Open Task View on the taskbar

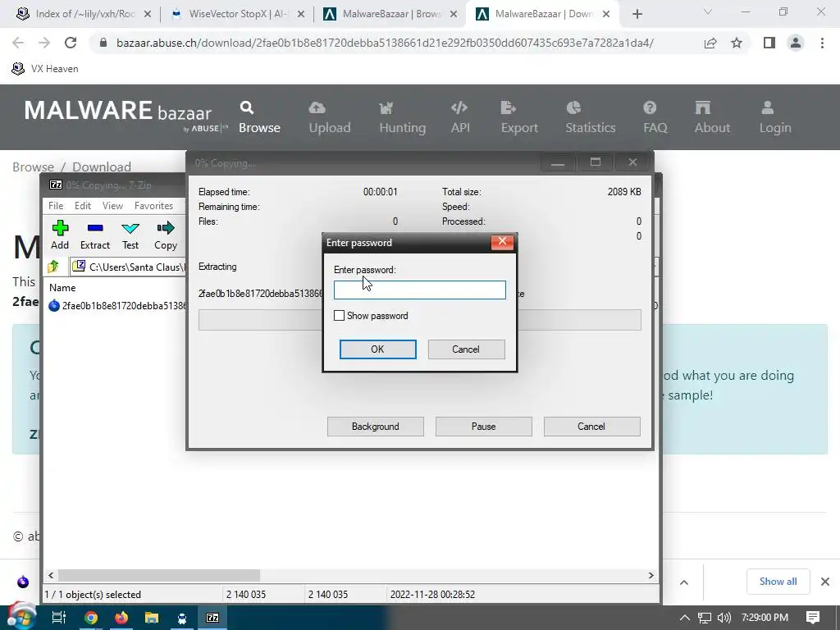point(59,618)
